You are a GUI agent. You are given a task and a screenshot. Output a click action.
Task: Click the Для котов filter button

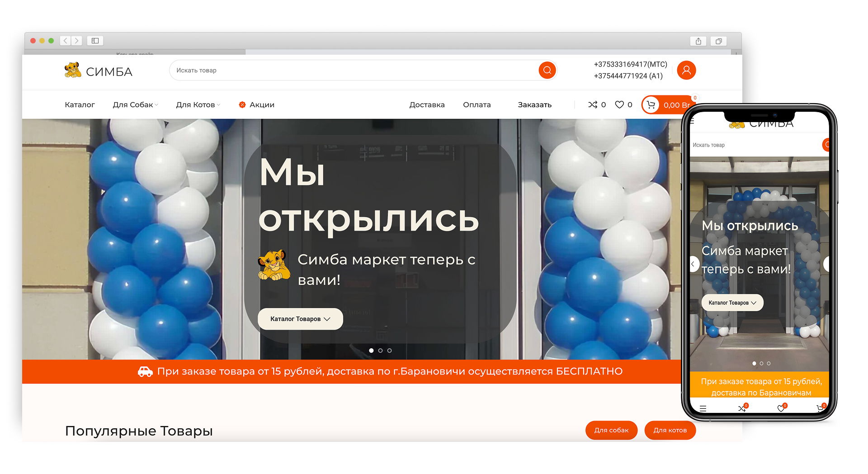pos(670,430)
